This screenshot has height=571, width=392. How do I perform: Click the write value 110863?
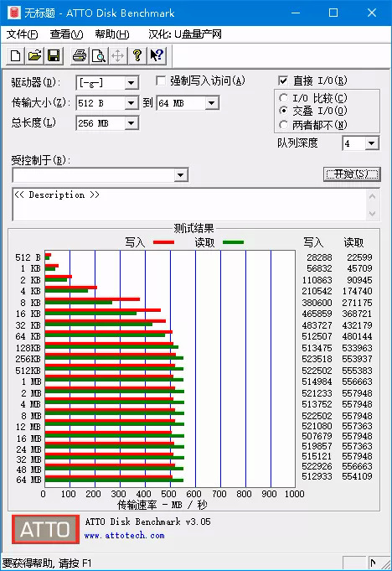(x=317, y=280)
